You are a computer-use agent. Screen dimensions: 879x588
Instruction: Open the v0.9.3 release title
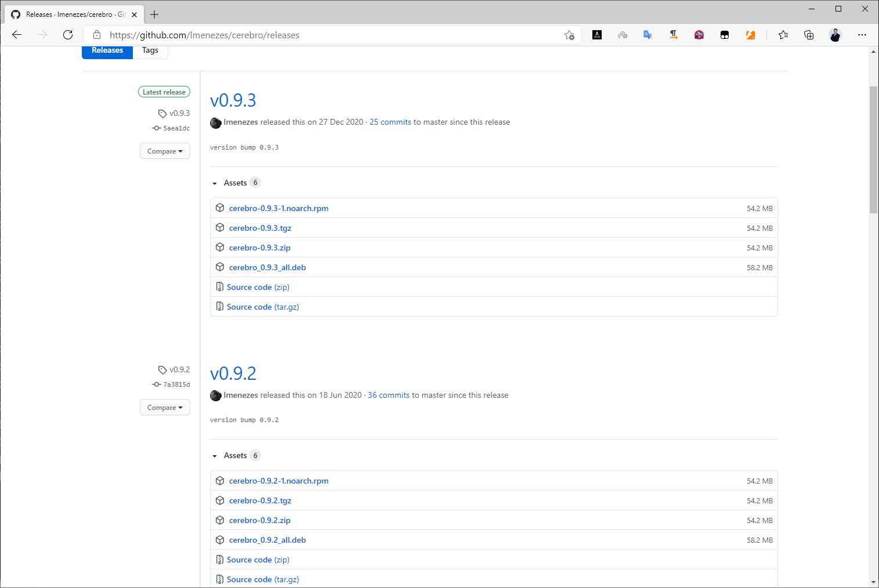pyautogui.click(x=233, y=100)
